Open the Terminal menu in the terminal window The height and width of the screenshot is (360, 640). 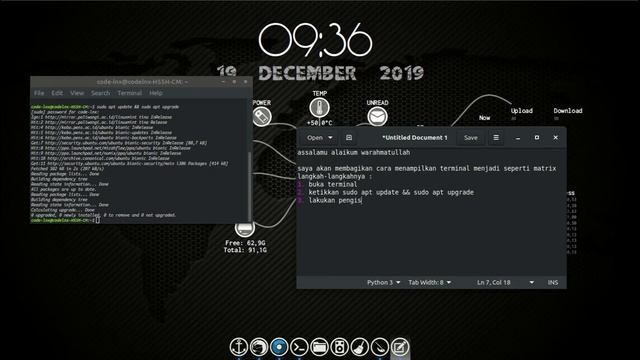point(129,93)
